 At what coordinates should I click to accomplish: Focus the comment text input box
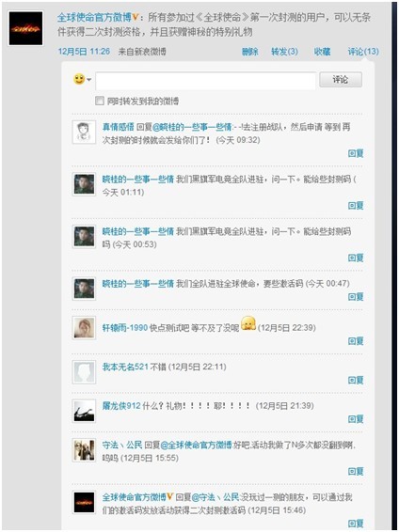click(206, 81)
